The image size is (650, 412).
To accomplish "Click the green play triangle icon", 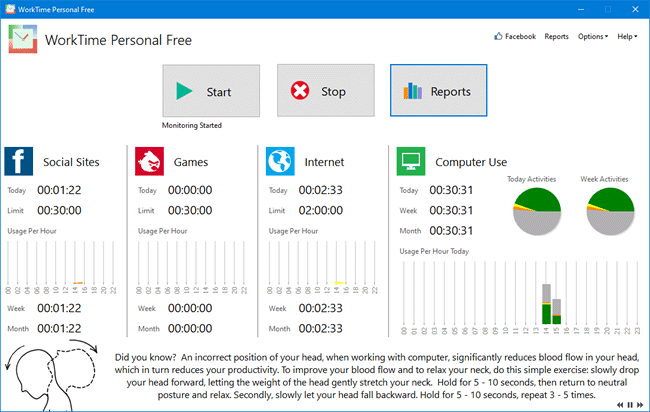I will [184, 91].
